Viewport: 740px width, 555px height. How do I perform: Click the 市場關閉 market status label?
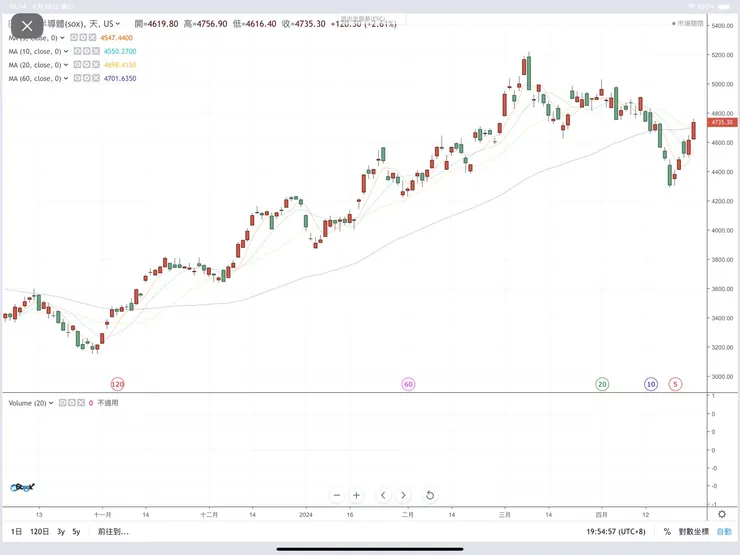click(x=688, y=23)
